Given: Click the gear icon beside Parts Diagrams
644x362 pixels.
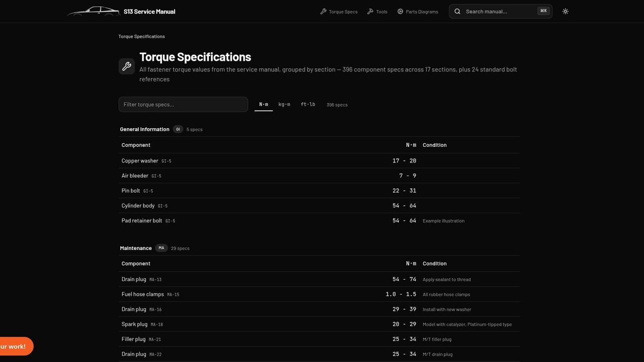Looking at the screenshot, I should (400, 11).
